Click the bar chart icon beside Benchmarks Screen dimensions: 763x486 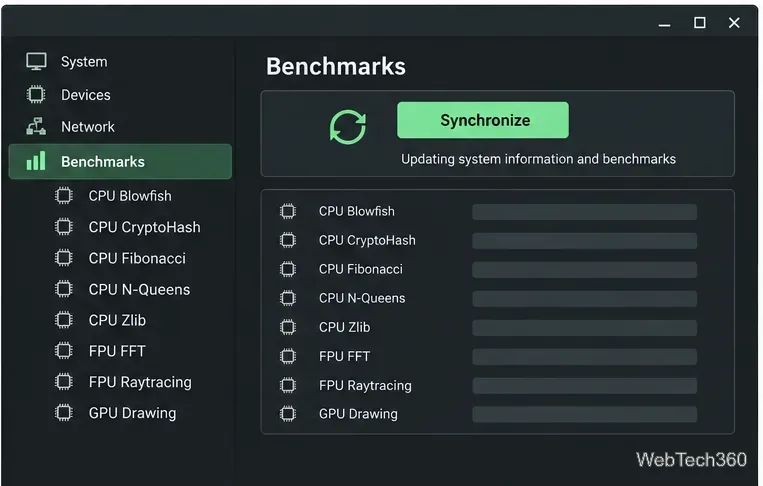point(36,161)
